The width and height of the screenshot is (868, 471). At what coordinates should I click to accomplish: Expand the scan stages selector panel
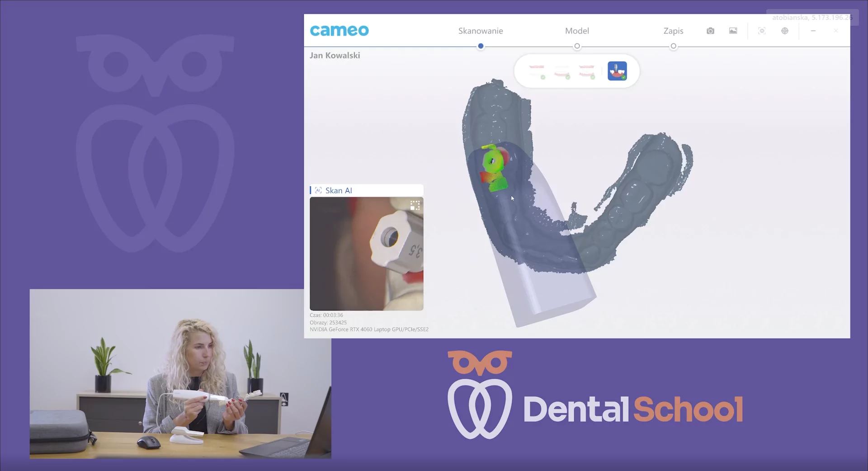pos(576,71)
